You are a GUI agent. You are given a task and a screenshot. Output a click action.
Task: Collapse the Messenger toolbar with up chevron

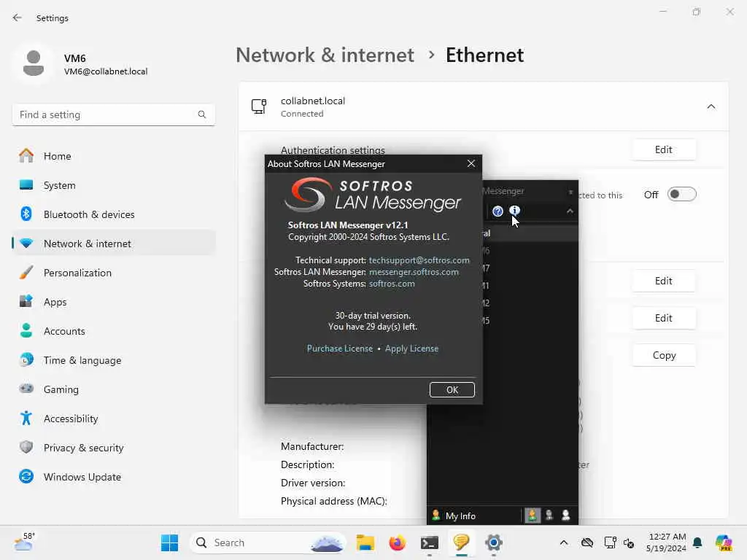[x=570, y=211]
